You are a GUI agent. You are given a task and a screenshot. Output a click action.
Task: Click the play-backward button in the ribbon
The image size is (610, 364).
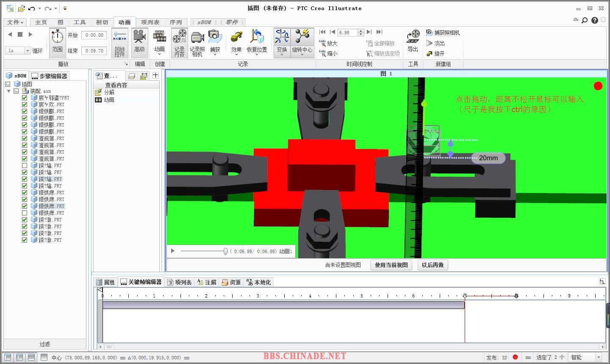10,35
